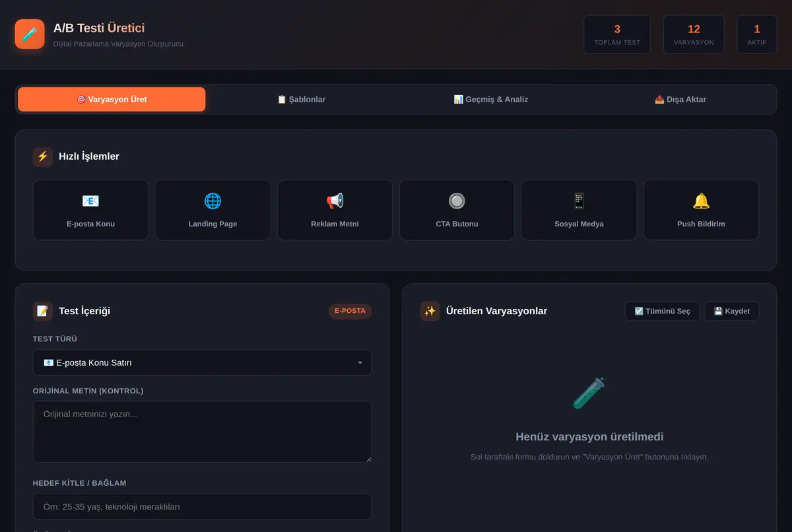This screenshot has height=532, width=792.
Task: Select the CTA Butonu quick action icon
Action: pyautogui.click(x=457, y=201)
